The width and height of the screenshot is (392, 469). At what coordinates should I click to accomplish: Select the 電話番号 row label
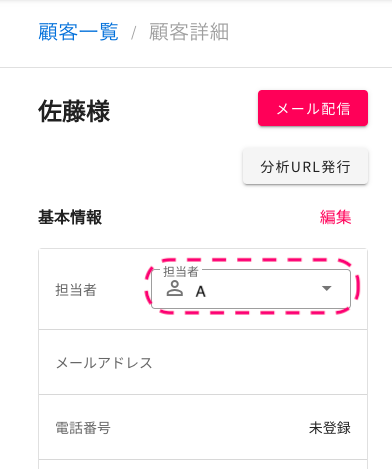83,428
